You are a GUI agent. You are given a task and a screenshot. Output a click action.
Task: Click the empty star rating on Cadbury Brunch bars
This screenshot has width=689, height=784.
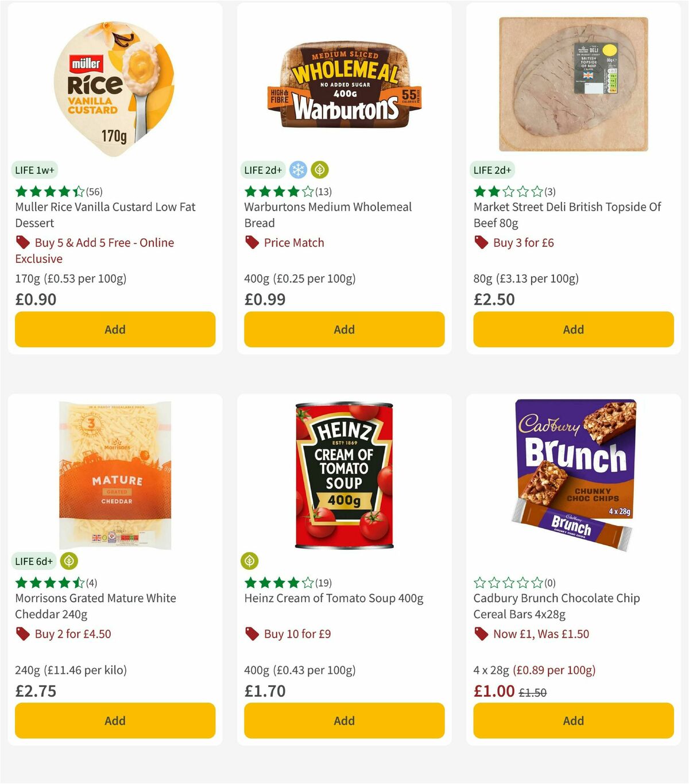[508, 581]
